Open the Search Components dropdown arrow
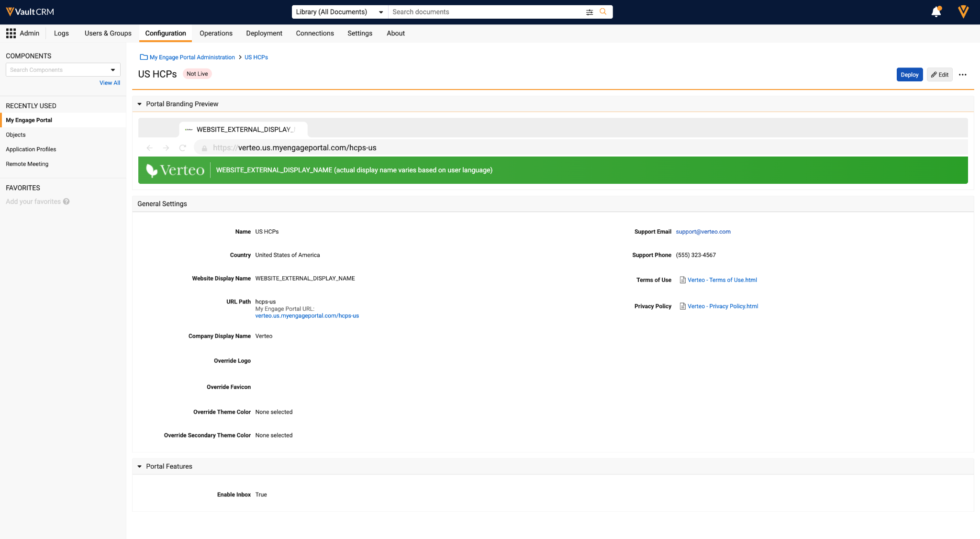Viewport: 980px width, 539px height. point(113,70)
